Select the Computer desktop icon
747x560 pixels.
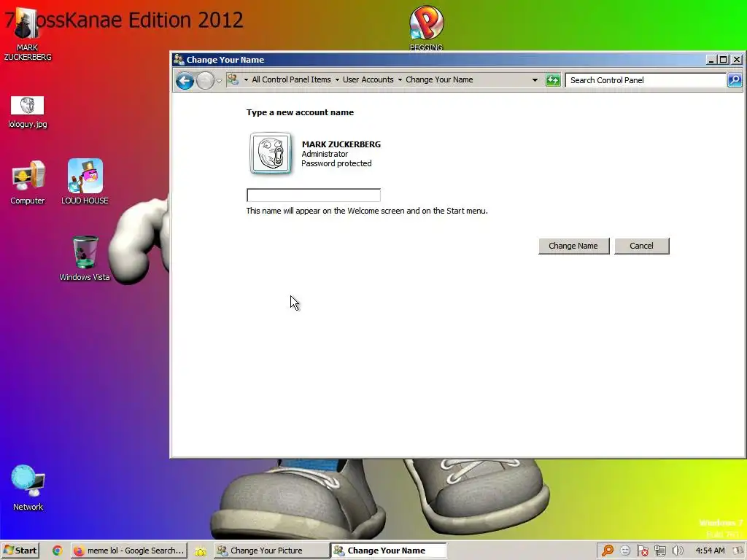point(28,182)
